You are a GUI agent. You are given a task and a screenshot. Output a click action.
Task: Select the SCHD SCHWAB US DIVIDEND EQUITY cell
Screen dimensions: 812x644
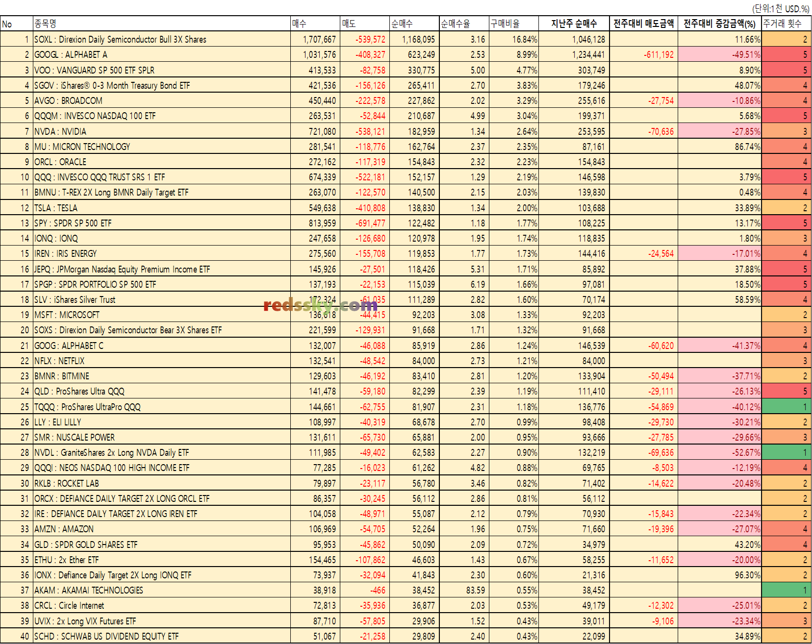tap(162, 636)
